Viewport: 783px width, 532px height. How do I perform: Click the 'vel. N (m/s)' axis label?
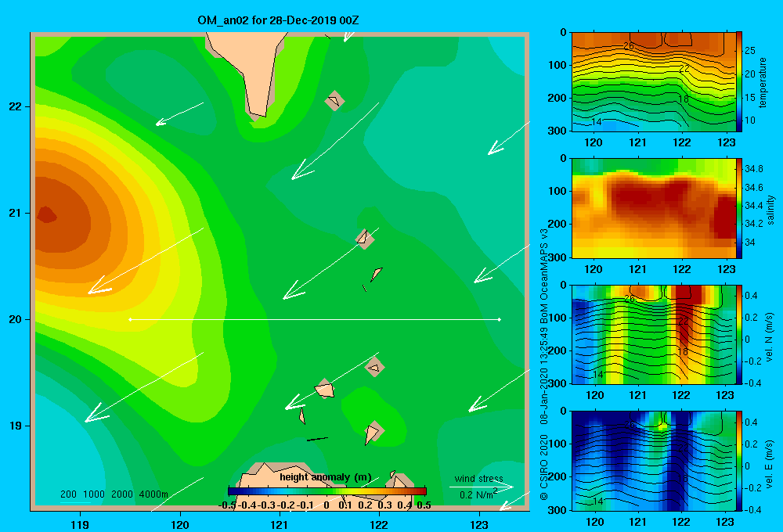click(x=769, y=337)
